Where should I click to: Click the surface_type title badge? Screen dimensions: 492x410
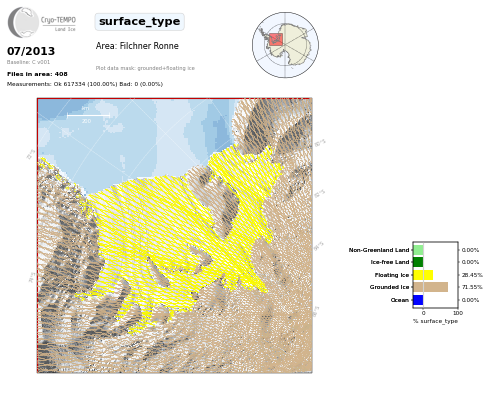(x=139, y=22)
